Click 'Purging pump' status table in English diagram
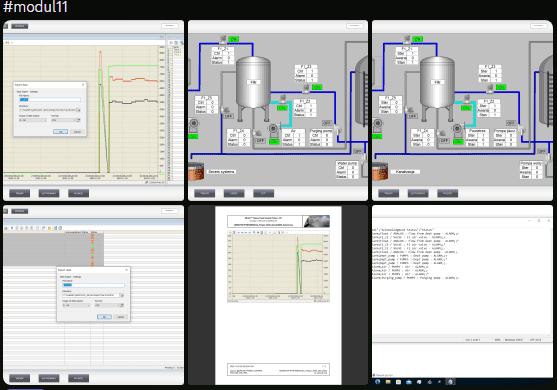557x390 pixels. tap(321, 138)
